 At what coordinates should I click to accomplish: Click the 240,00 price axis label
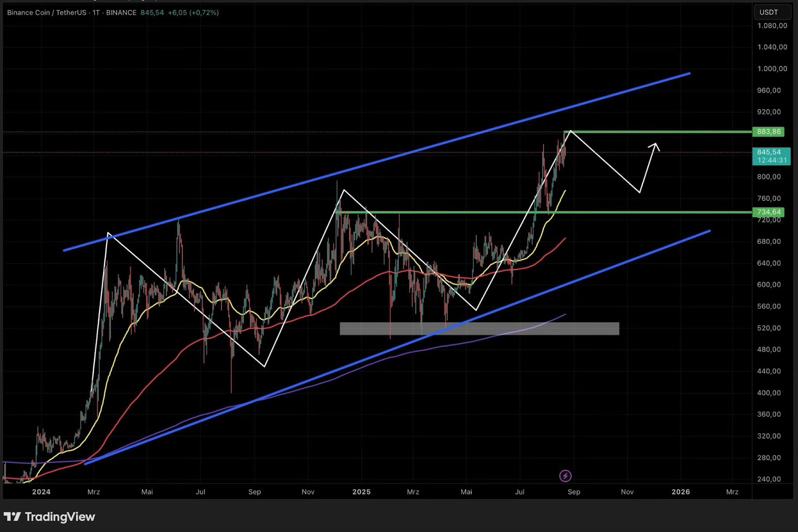pyautogui.click(x=769, y=479)
